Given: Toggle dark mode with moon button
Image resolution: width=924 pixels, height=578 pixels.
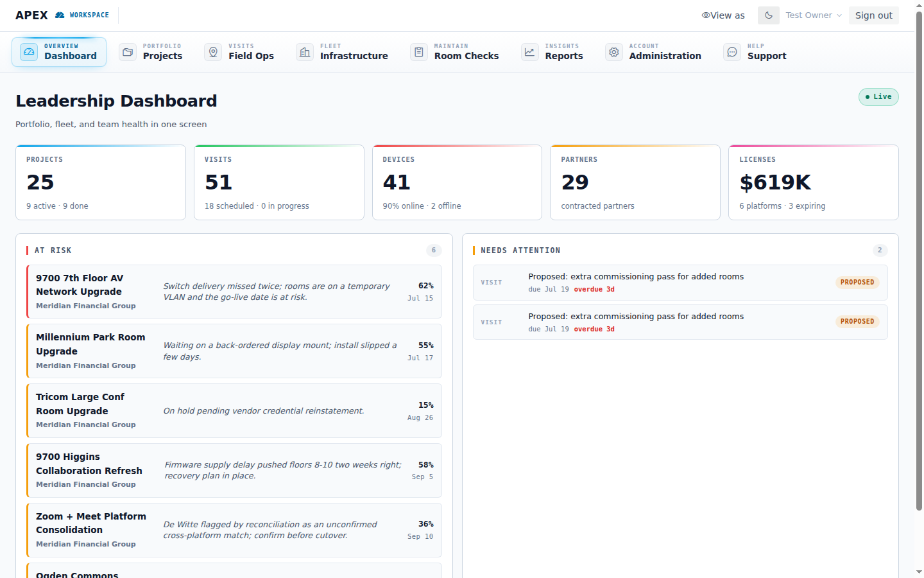Looking at the screenshot, I should pos(768,15).
